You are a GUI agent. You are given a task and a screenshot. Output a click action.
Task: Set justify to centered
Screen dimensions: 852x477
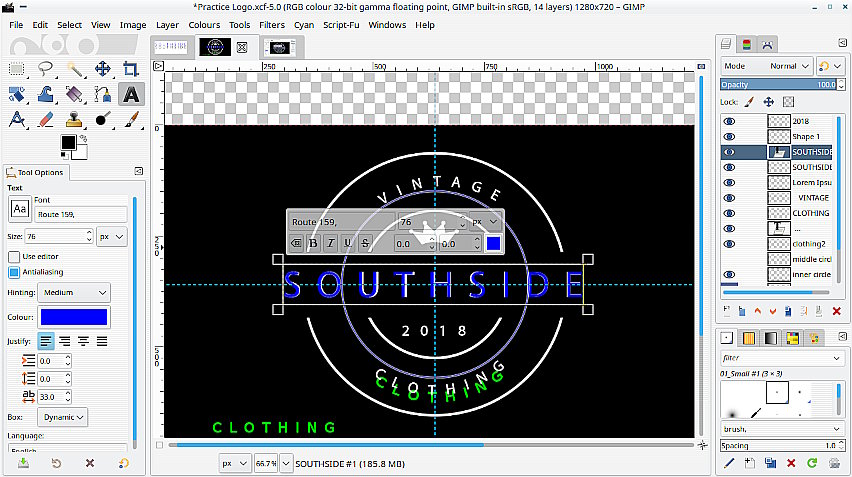83,341
